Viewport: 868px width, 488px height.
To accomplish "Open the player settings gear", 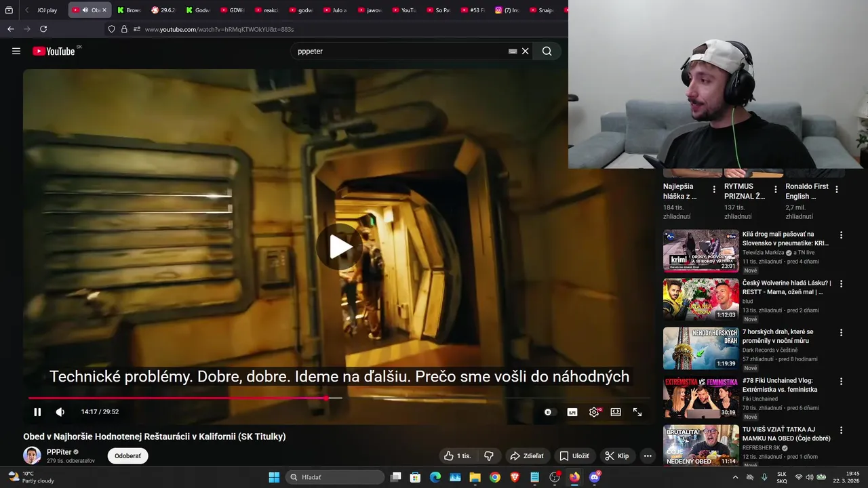I will tap(594, 411).
